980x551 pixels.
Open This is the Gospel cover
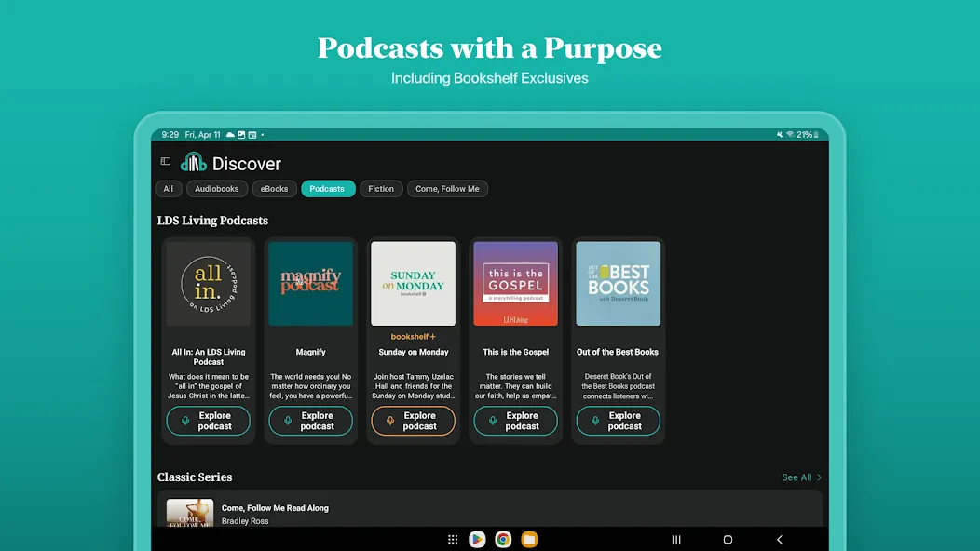516,284
